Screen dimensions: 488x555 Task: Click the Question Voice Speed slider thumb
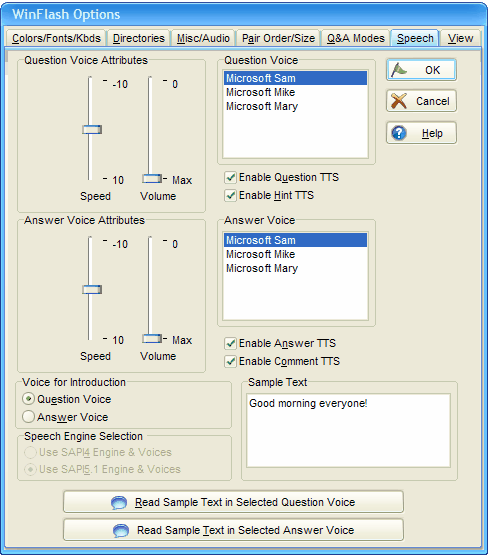click(92, 130)
